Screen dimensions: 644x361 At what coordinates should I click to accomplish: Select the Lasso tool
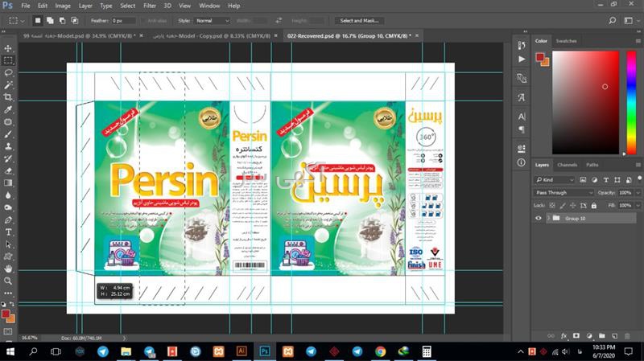8,72
